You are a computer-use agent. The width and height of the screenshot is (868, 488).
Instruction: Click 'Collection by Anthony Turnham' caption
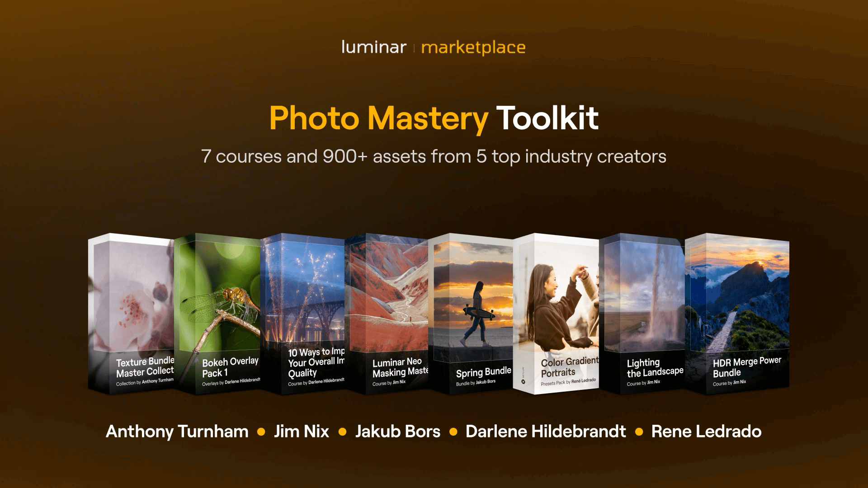click(145, 382)
